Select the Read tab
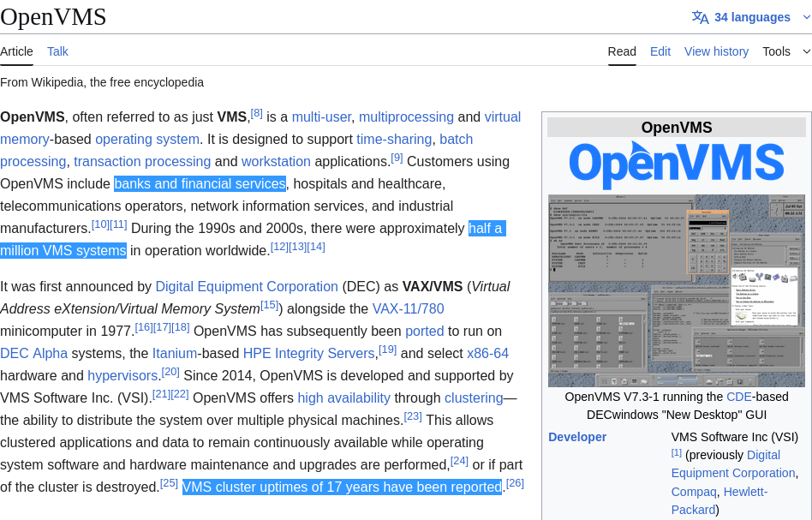 [622, 51]
